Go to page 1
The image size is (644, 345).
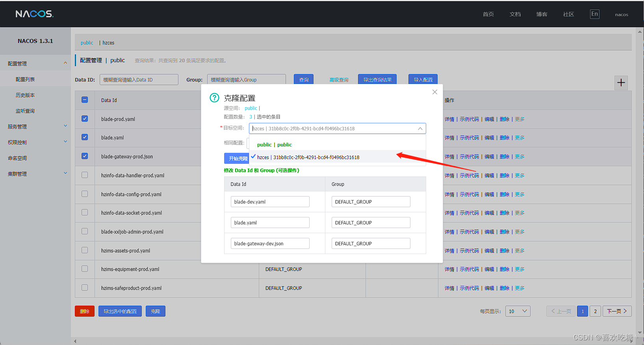tap(583, 311)
